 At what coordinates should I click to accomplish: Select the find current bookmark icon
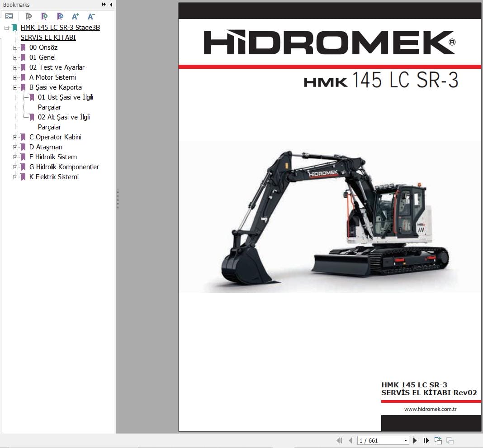point(60,16)
